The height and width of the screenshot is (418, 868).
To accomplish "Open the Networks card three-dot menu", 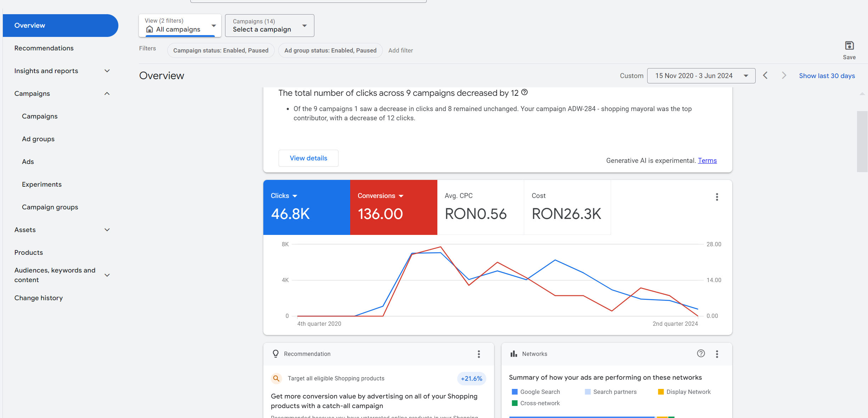I will tap(717, 354).
